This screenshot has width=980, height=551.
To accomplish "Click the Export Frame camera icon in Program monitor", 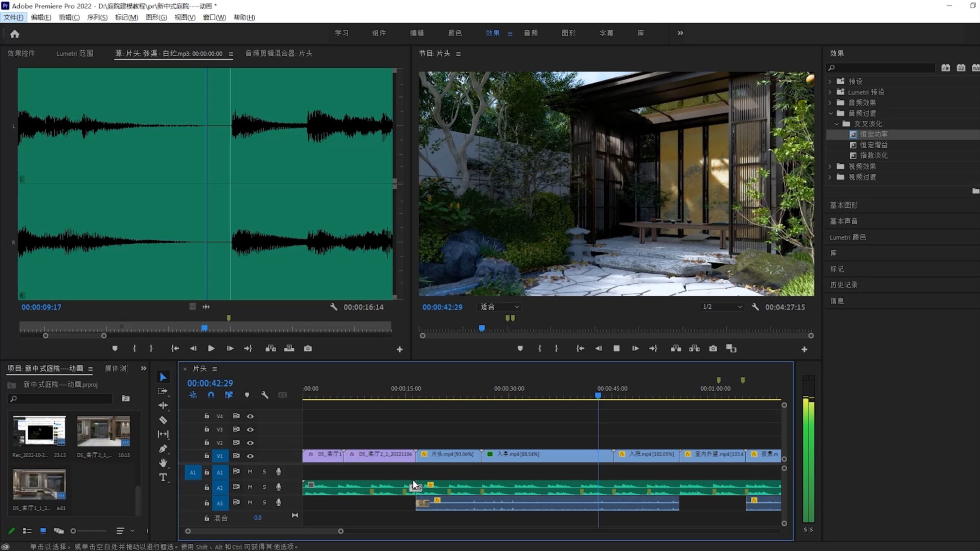I will [x=713, y=349].
